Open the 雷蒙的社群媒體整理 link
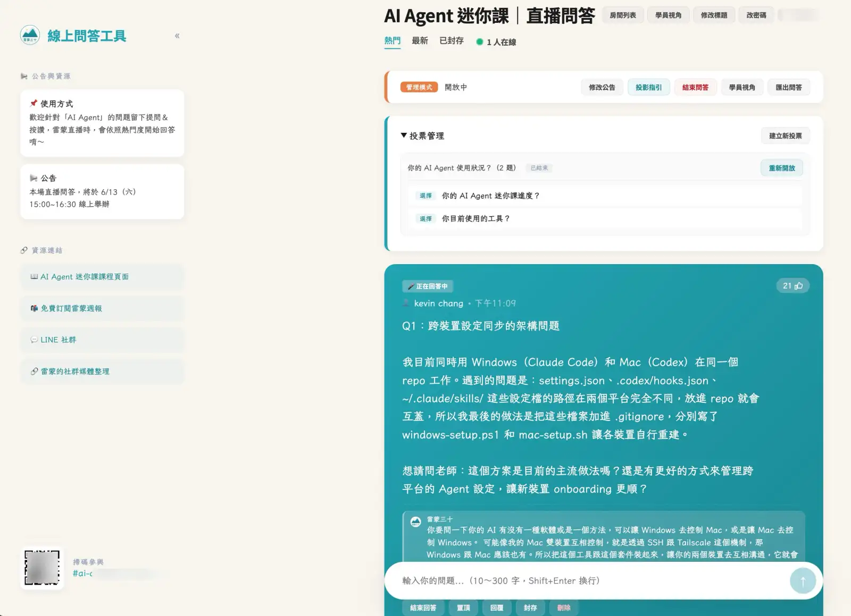 [x=102, y=372]
